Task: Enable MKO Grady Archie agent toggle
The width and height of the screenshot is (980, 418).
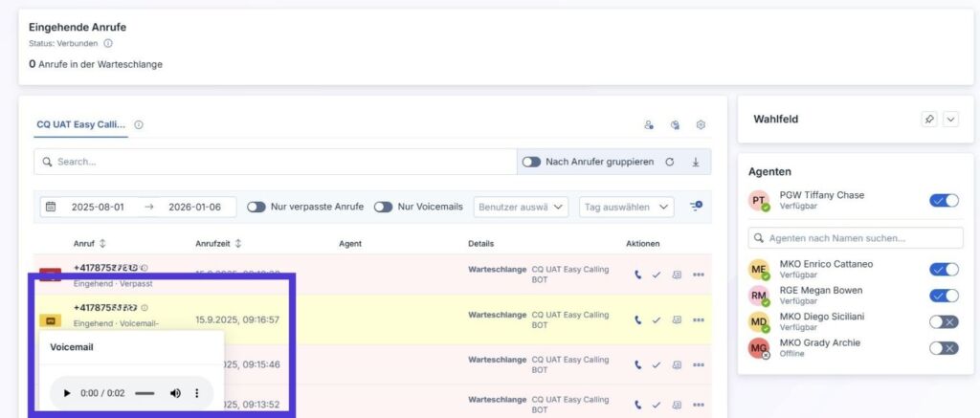Action: tap(944, 348)
